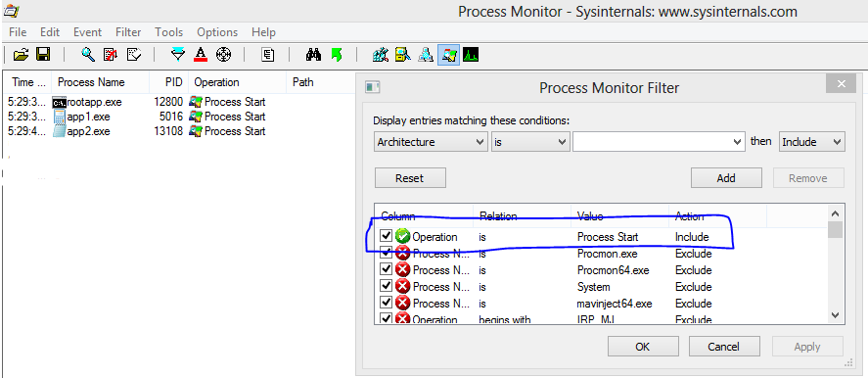Click the Save floppy disk icon
This screenshot has width=868, height=378.
click(43, 54)
